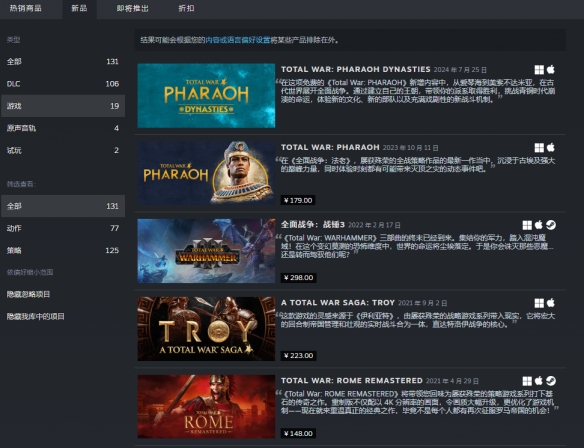Click Apple icon on Rome Remastered row
The height and width of the screenshot is (448, 584).
(x=539, y=381)
